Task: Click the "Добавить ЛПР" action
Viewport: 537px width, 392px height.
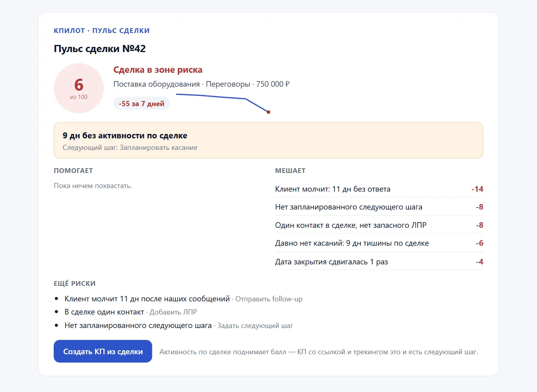Action: (173, 312)
